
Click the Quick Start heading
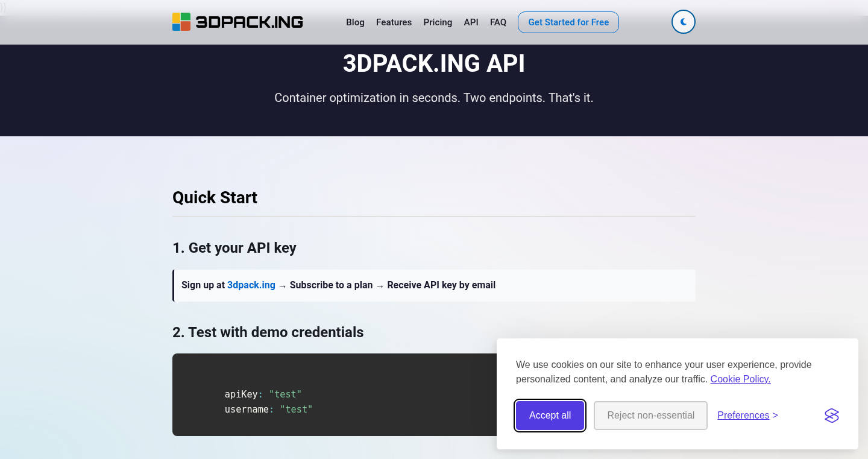pyautogui.click(x=215, y=198)
